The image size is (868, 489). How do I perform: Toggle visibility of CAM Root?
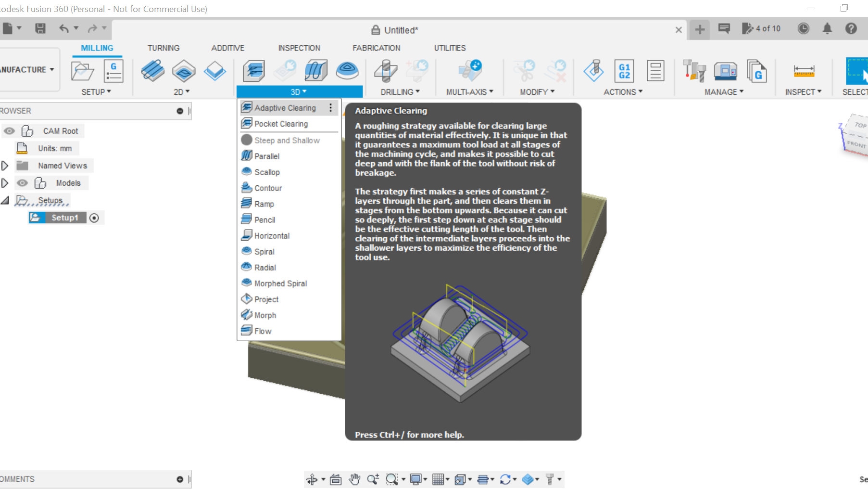9,130
